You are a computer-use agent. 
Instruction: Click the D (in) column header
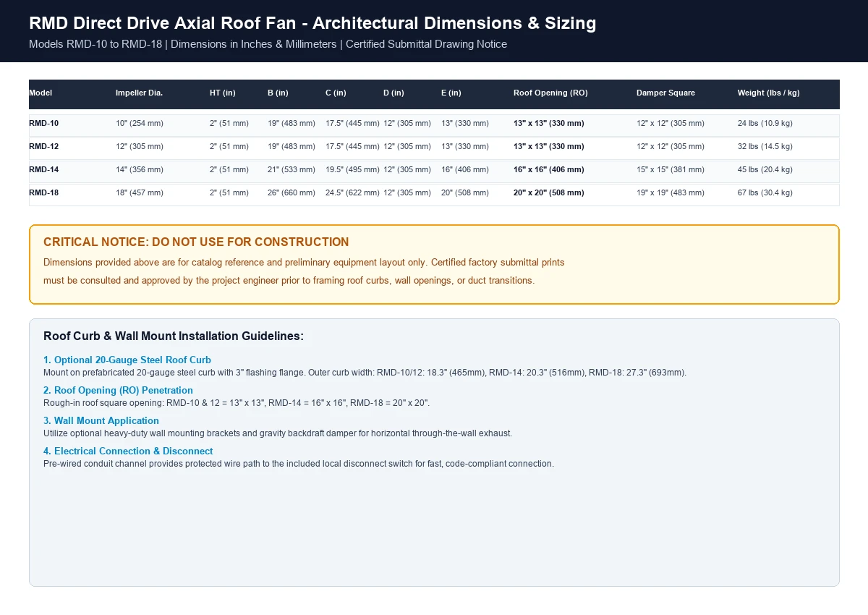pos(393,93)
